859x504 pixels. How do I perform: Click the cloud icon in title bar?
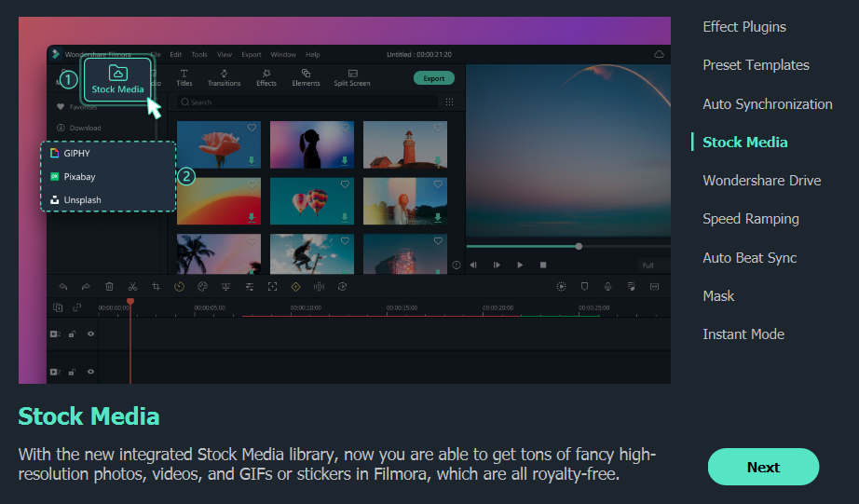click(659, 54)
